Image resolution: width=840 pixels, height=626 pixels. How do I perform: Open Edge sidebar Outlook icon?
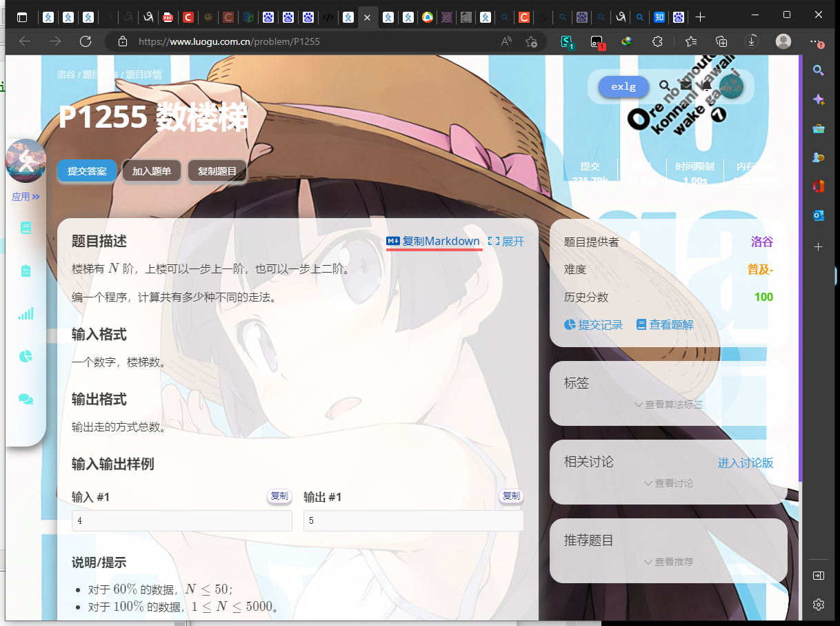pyautogui.click(x=819, y=215)
